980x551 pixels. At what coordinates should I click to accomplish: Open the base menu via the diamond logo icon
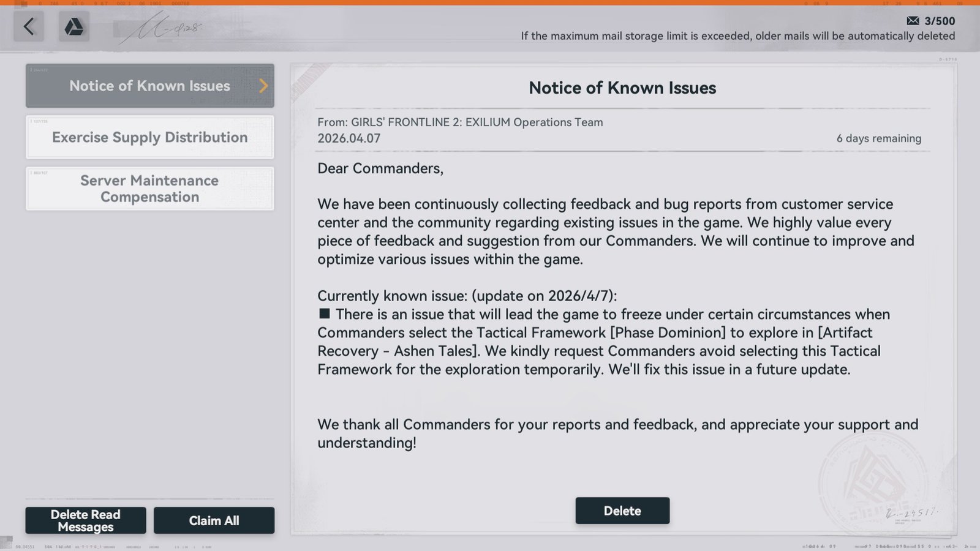coord(73,27)
